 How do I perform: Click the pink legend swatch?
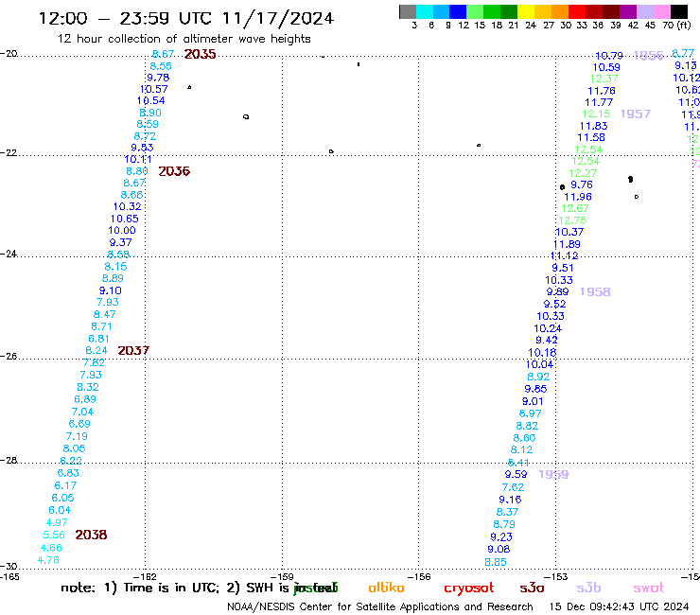[x=662, y=11]
